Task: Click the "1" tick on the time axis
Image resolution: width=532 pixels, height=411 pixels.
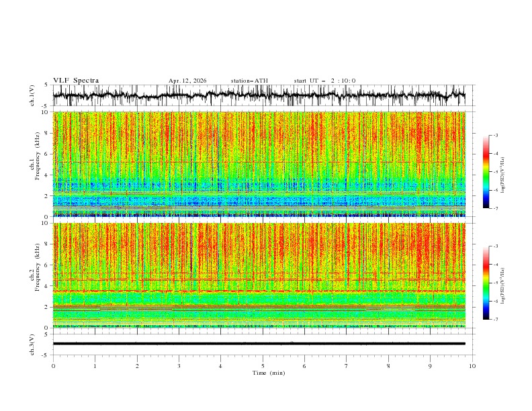Action: point(95,366)
